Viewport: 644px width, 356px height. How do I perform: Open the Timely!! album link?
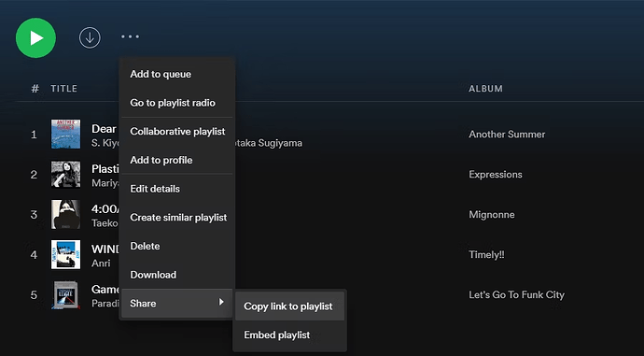tap(486, 255)
